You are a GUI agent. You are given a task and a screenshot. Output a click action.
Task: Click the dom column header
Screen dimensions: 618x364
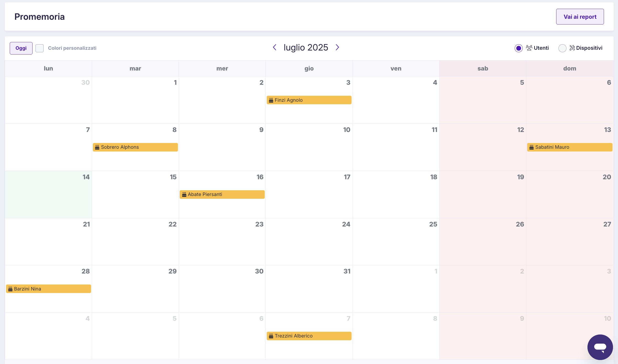coord(570,68)
